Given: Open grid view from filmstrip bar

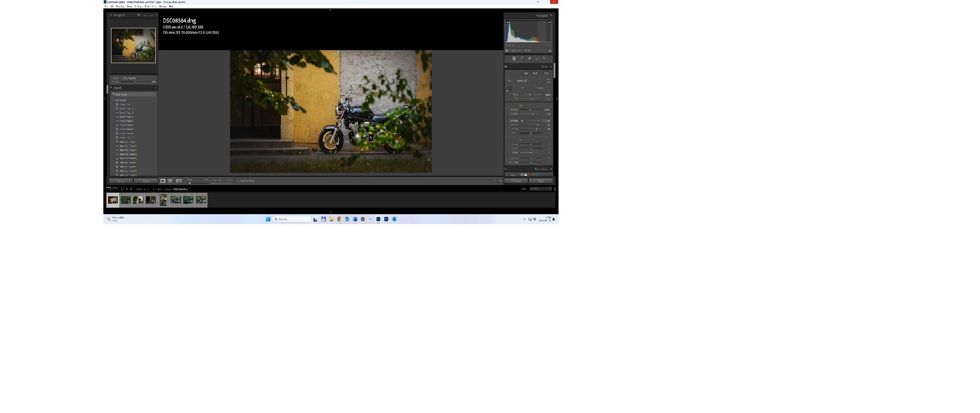Looking at the screenshot, I should tap(122, 189).
